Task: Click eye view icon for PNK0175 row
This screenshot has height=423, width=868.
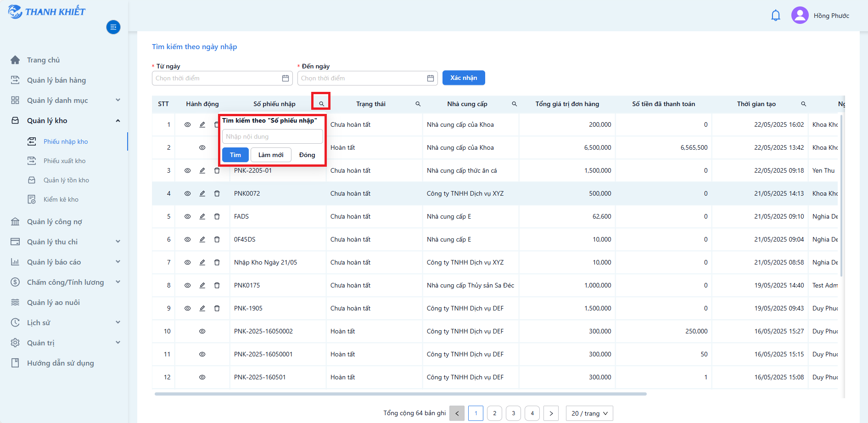Action: (188, 285)
